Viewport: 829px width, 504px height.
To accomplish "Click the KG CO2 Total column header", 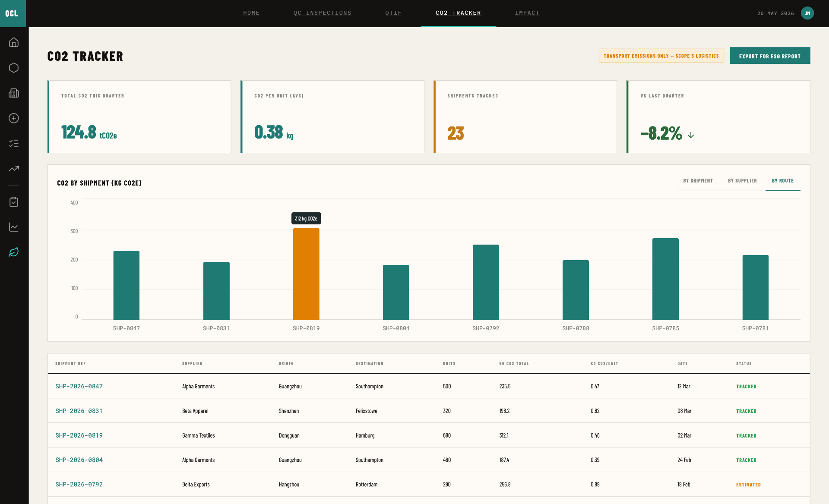I will tap(514, 364).
